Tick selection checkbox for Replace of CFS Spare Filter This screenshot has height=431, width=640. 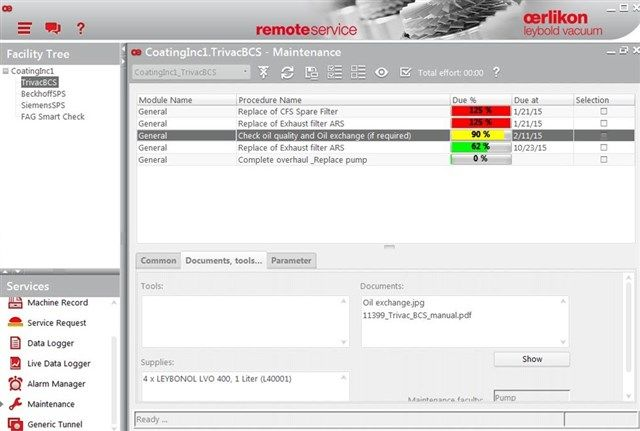pos(604,111)
